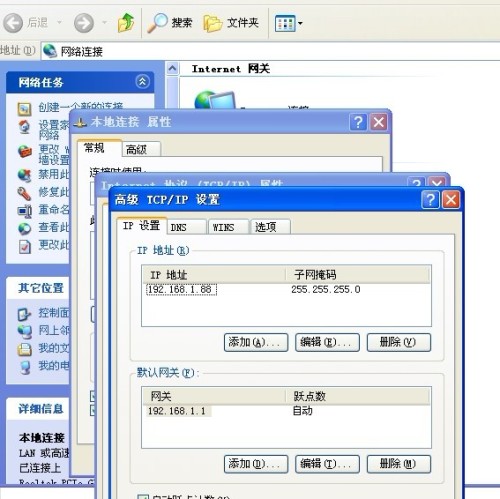The height and width of the screenshot is (499, 500).
Task: Click 添加(A) button under IP addresses
Action: point(256,342)
